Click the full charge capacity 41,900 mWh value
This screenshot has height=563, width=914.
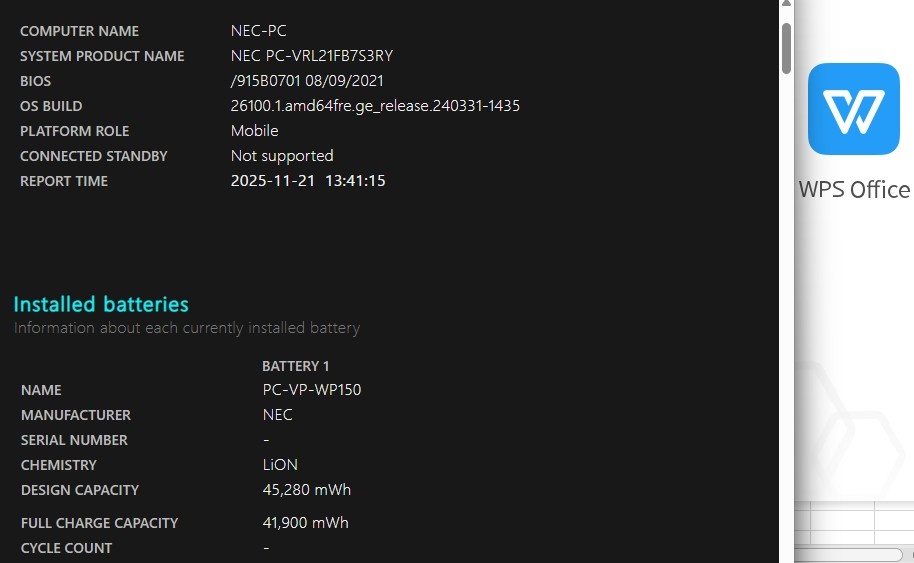pos(305,523)
